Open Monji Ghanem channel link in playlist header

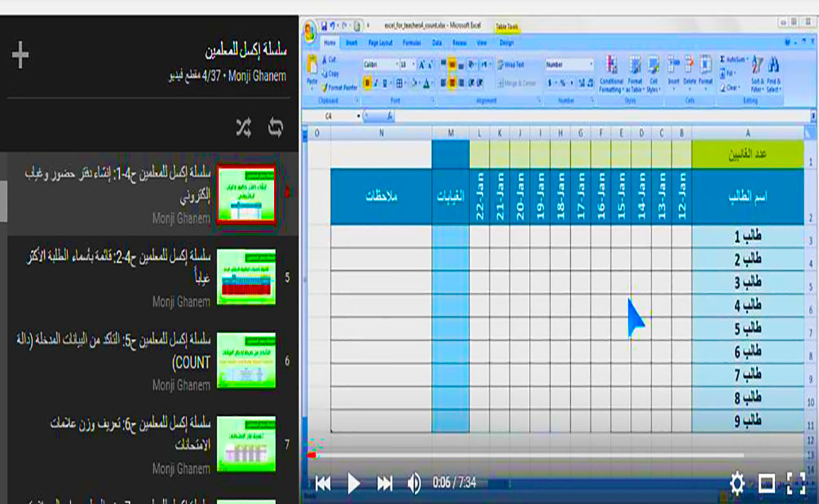(256, 76)
